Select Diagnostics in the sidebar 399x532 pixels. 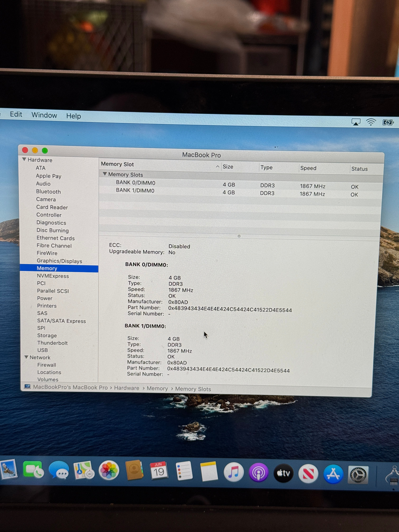click(51, 223)
